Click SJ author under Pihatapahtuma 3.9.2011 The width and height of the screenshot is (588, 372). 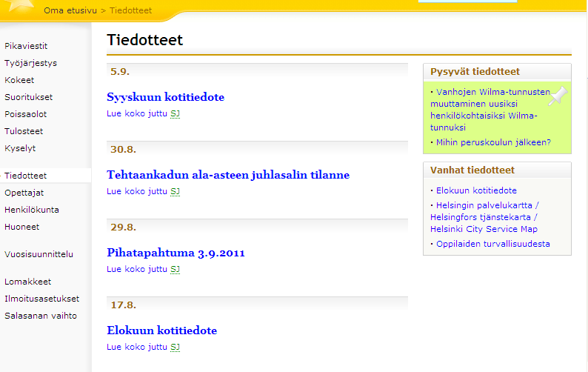[x=175, y=269]
